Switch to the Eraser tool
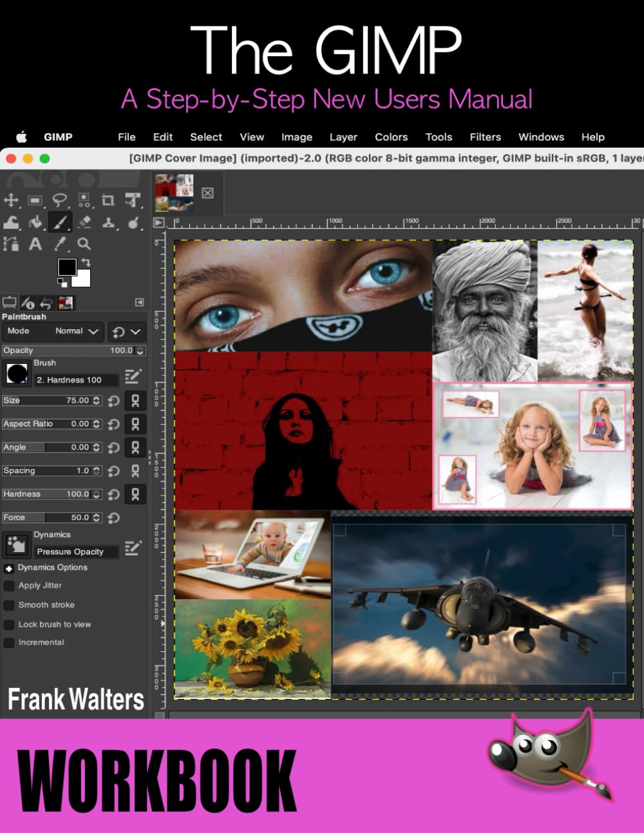 coord(84,222)
